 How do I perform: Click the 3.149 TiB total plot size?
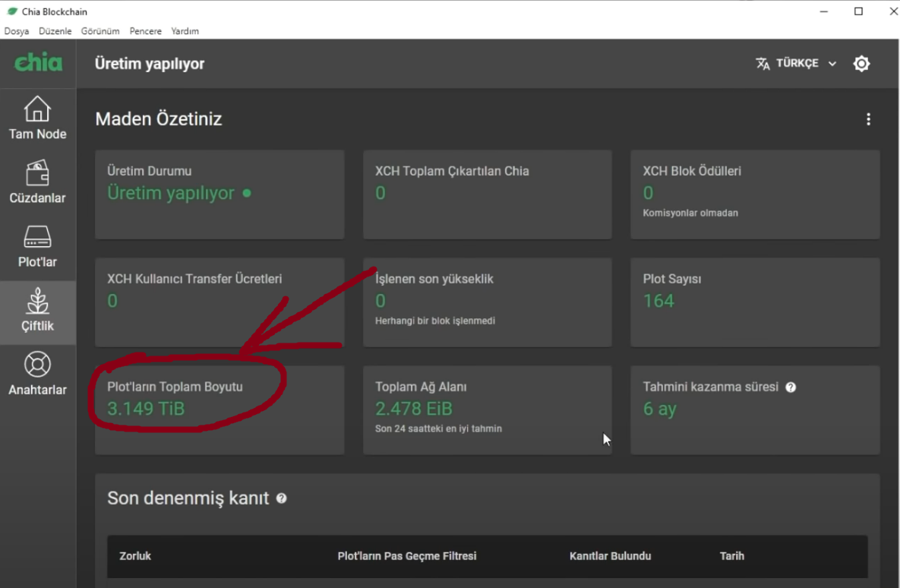click(146, 409)
